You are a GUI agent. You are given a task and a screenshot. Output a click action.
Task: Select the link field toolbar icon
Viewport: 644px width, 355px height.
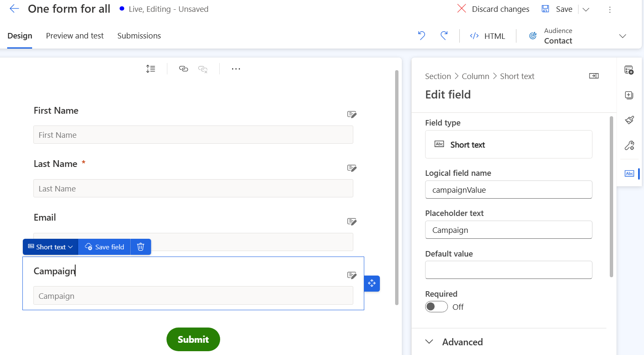[x=183, y=68]
